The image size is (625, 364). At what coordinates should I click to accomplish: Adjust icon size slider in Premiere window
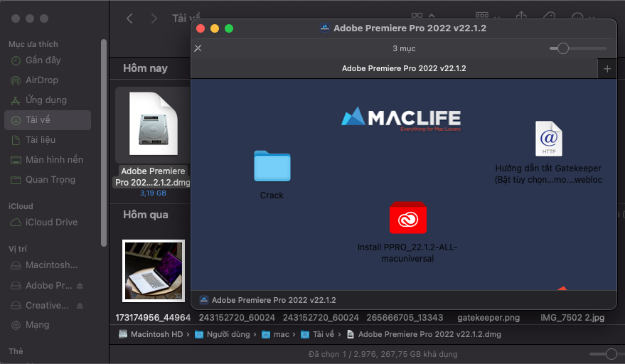coord(563,48)
